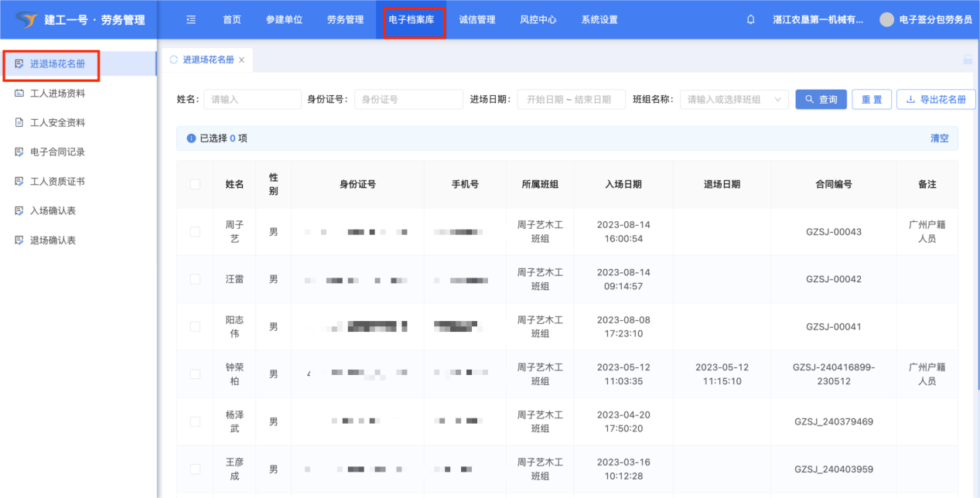
Task: Switch to the 风控中心 menu
Action: point(538,20)
